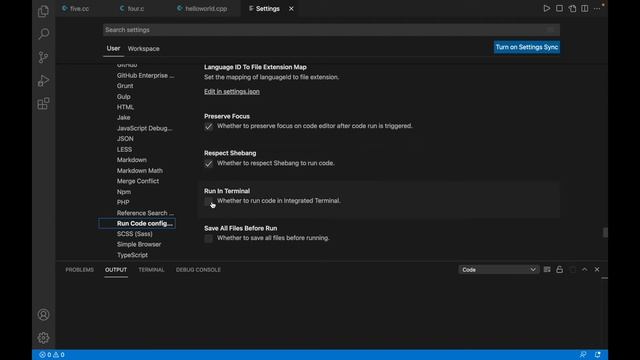
Task: Select Simple Browser in settings tree
Action: [x=139, y=244]
